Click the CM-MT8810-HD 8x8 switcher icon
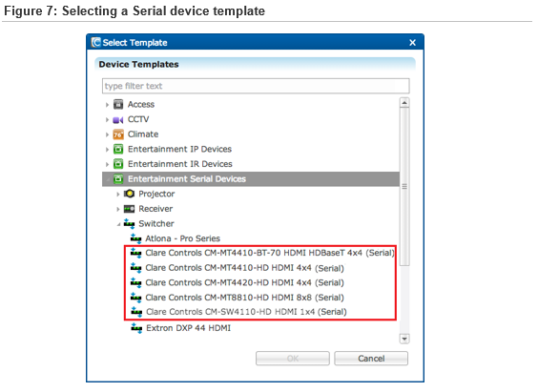Screen dimensions: 538x392 tap(135, 298)
